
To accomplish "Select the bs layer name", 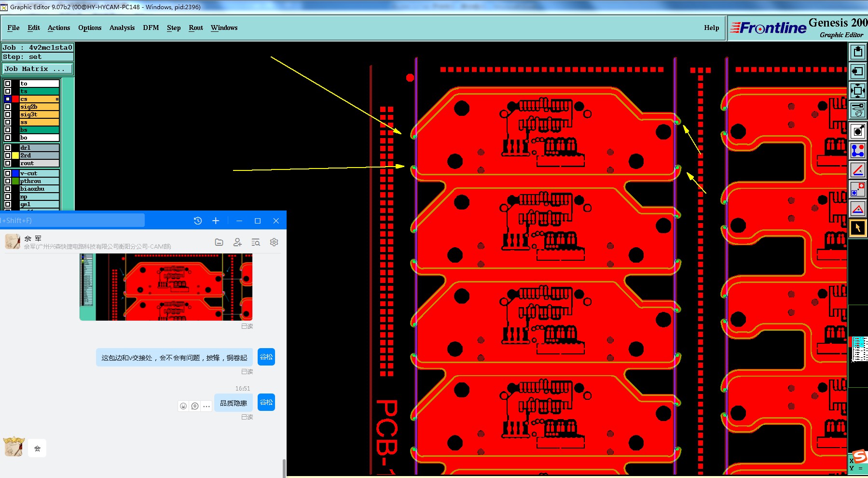I will click(40, 130).
